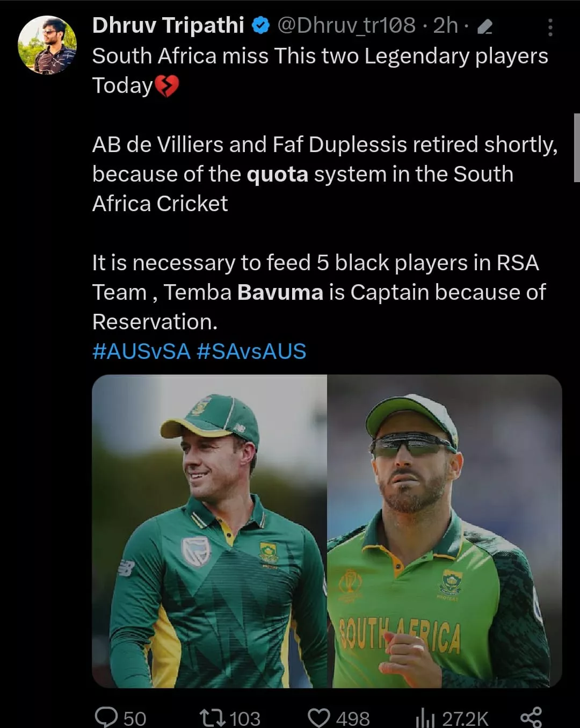
Task: Toggle retweet status for this post
Action: pyautogui.click(x=214, y=716)
